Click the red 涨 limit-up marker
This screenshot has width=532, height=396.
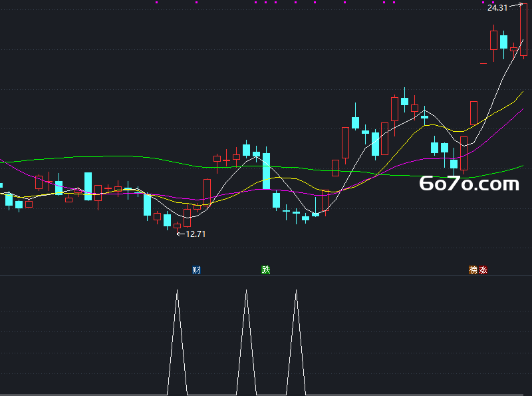[x=483, y=270]
